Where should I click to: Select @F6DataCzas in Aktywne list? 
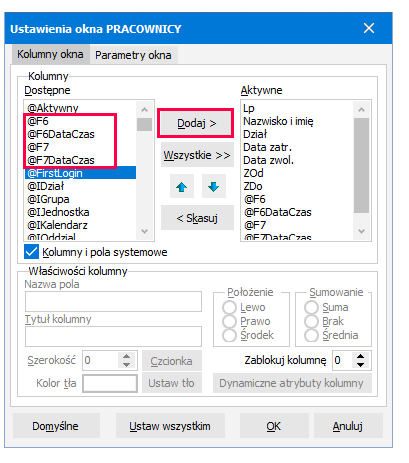pos(297,212)
